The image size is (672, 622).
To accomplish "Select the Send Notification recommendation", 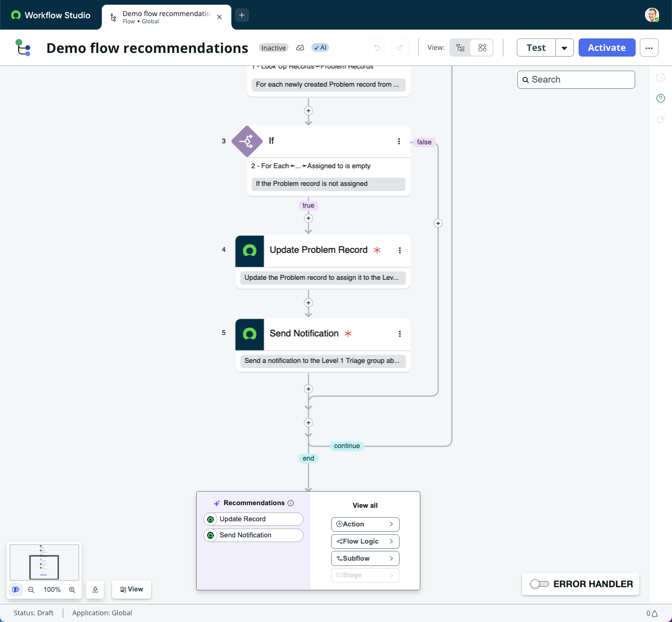I will pyautogui.click(x=253, y=535).
